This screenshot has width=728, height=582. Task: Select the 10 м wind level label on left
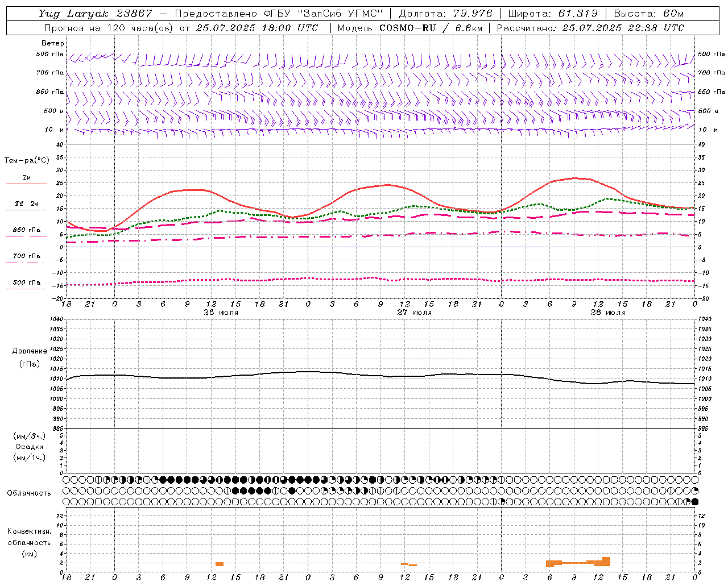54,130
